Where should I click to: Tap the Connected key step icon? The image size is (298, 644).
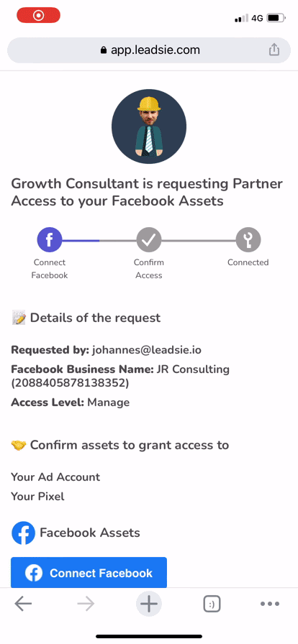(248, 240)
